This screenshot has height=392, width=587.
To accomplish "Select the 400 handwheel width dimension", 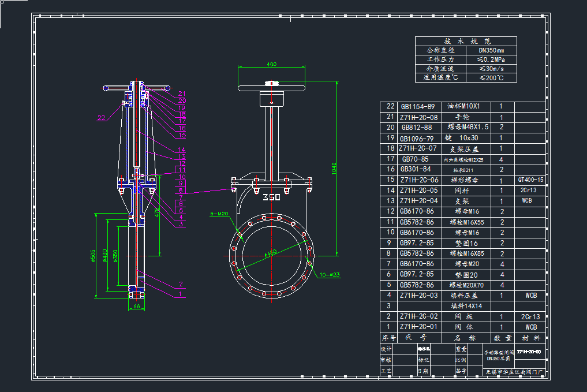I will [272, 65].
